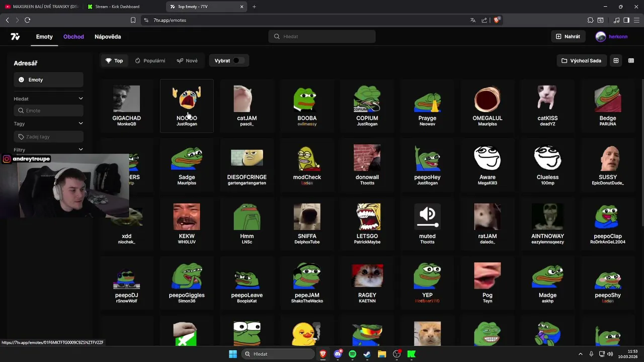Click the sidebar Emote search field
Screen dimensions: 644x362
tap(48, 111)
